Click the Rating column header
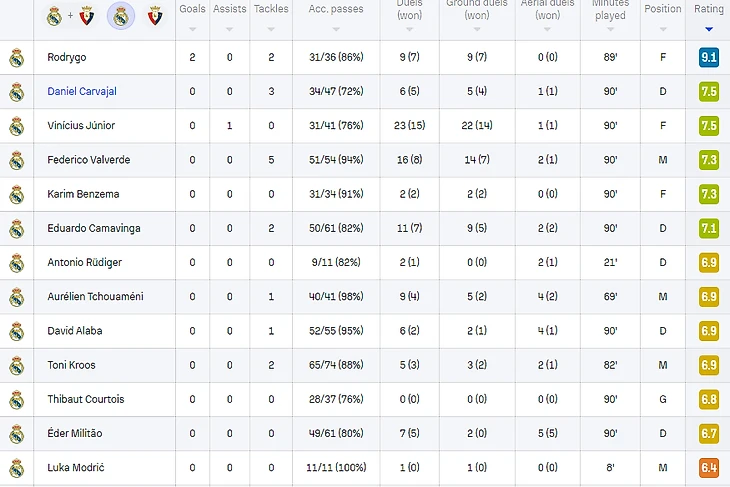Screen dimensions: 730x487 click(x=709, y=9)
